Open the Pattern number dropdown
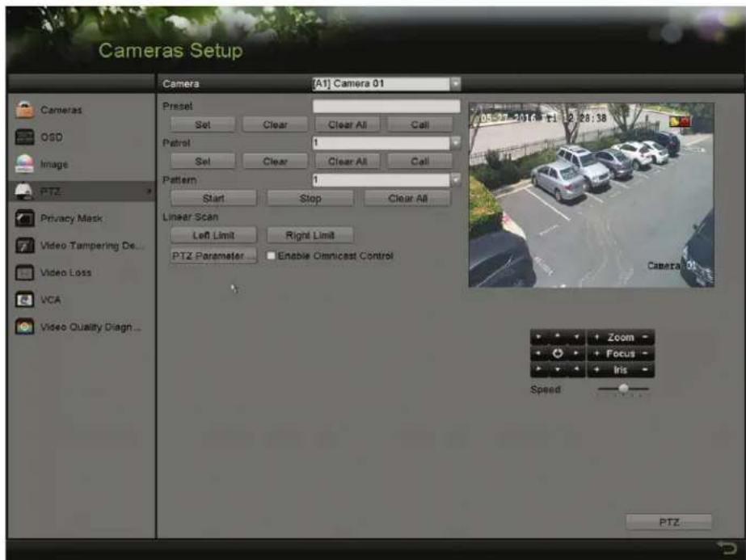746x560 pixels. [455, 180]
